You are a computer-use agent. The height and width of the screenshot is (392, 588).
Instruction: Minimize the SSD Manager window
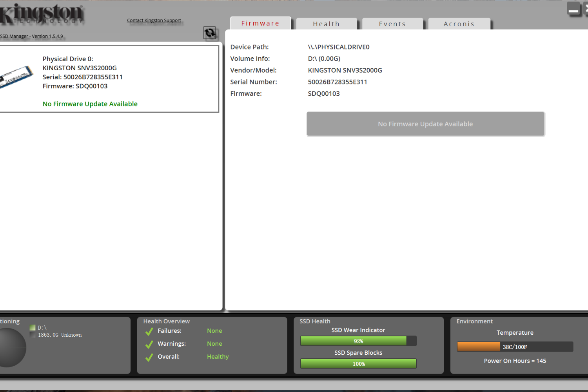pos(573,9)
